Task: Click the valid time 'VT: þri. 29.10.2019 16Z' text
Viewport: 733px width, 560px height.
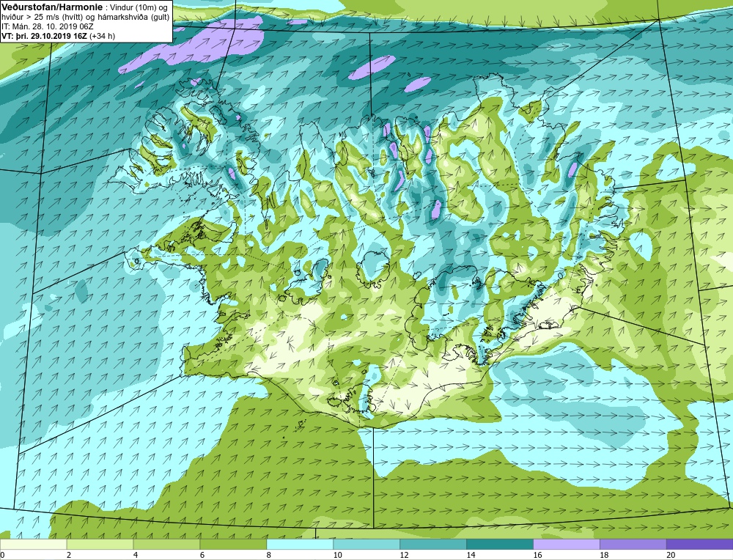Action: click(45, 35)
